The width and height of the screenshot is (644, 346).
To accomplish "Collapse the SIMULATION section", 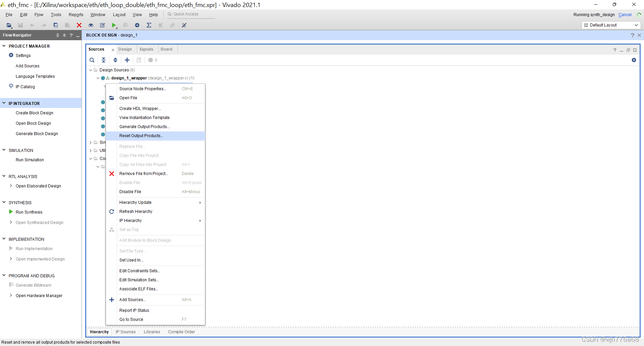I will [x=4, y=150].
